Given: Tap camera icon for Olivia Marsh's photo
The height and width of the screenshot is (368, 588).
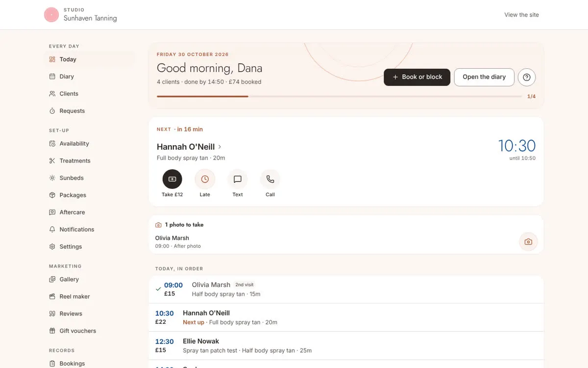Looking at the screenshot, I should click(528, 241).
